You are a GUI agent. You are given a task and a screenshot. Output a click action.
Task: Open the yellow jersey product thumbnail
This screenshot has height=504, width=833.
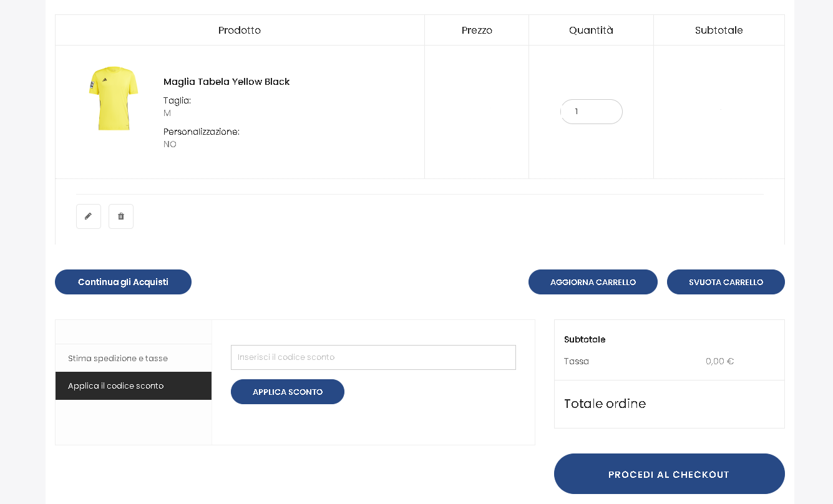[x=113, y=99]
